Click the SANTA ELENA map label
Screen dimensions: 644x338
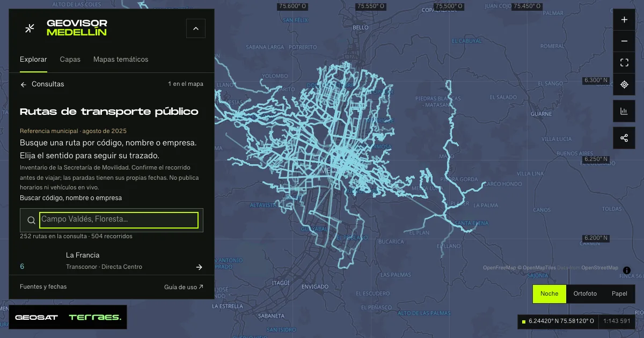[471, 223]
